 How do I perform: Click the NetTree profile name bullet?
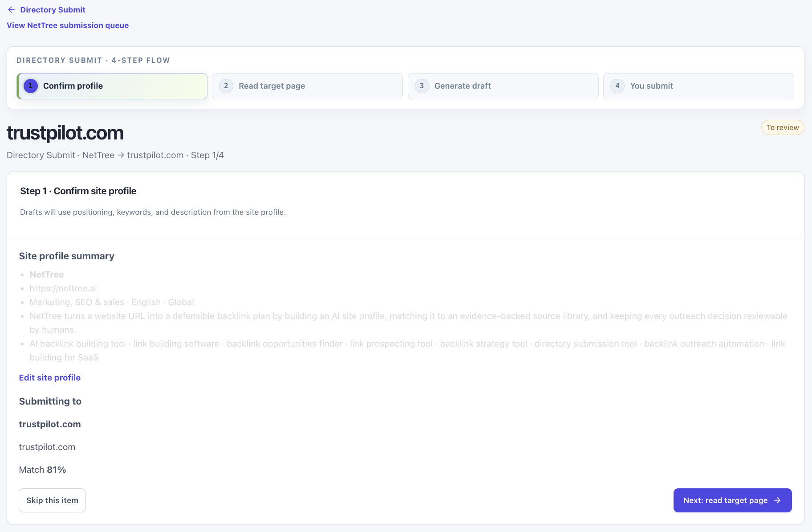pos(47,274)
